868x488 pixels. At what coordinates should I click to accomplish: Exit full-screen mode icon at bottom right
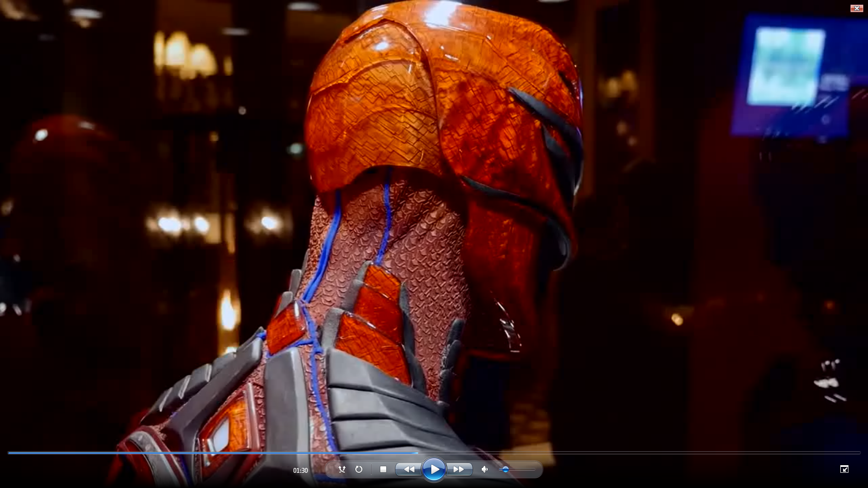pos(844,469)
